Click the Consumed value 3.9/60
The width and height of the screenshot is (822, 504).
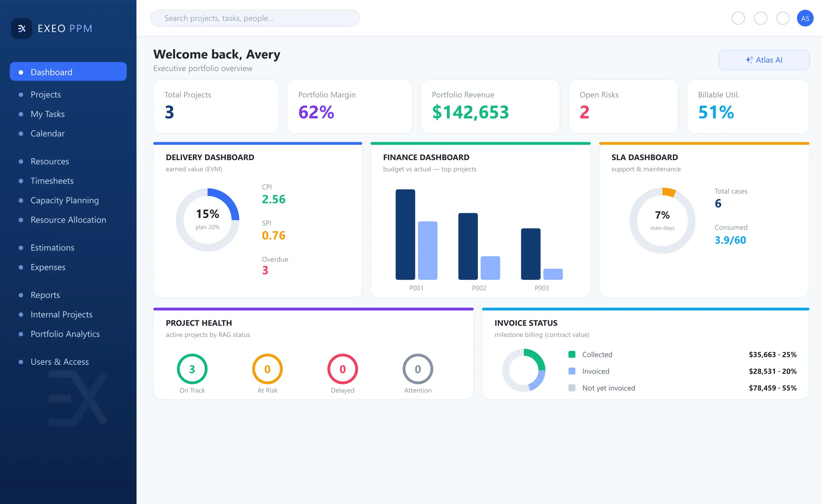coord(730,240)
